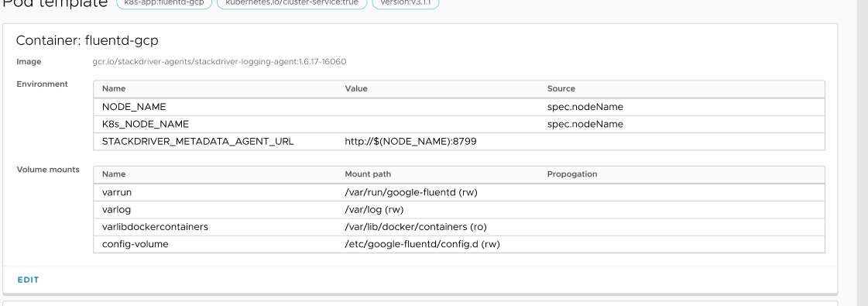
Task: Click the /etc/google-fluentd/config.d (rw) mount path
Action: click(x=422, y=243)
